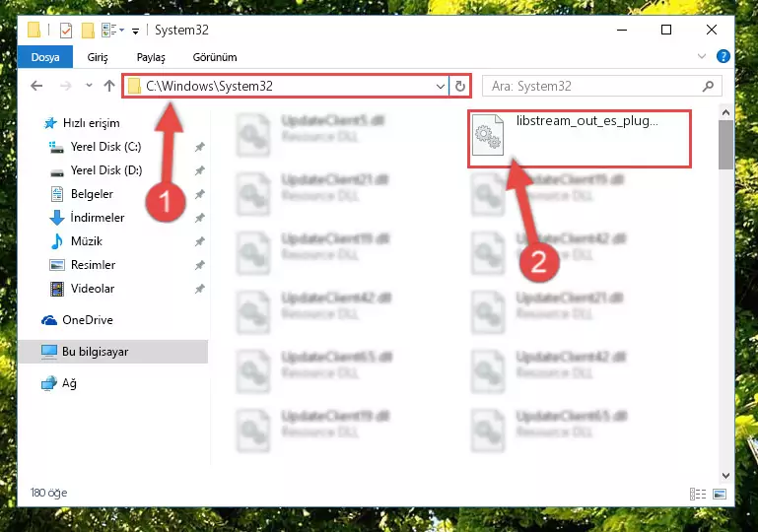Click pin icon next to Müzik

coord(199,241)
